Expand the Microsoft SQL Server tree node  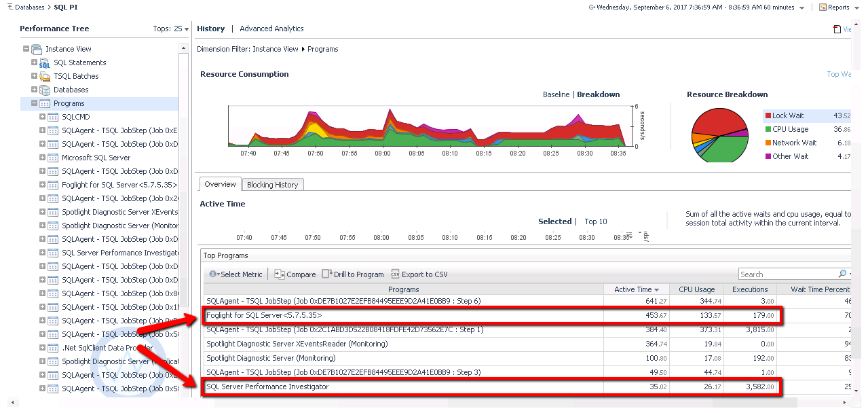tap(42, 158)
